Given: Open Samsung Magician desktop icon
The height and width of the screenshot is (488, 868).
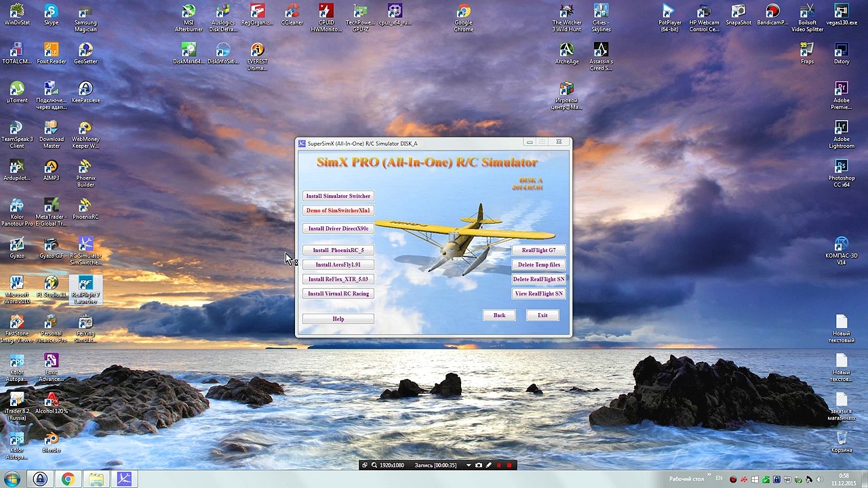Looking at the screenshot, I should click(x=85, y=19).
